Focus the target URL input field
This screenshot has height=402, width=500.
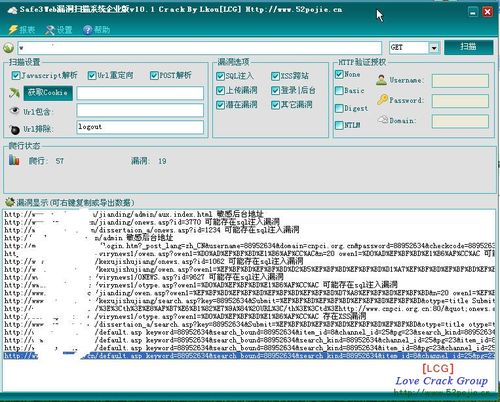(x=199, y=48)
